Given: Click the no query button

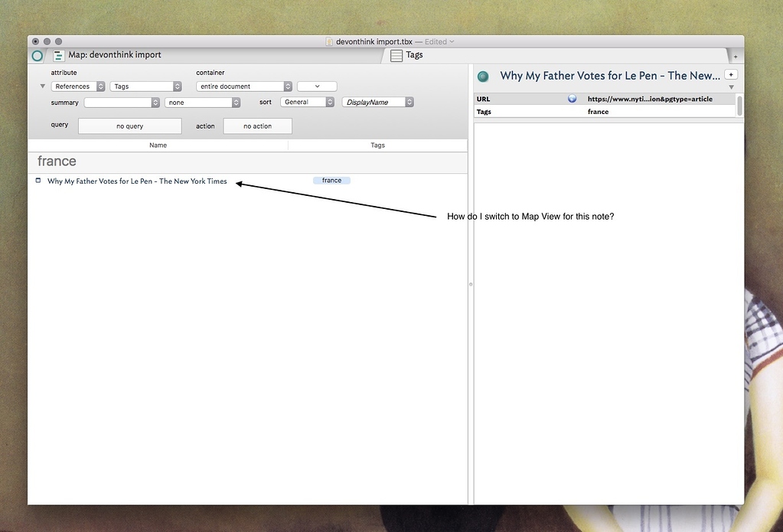Looking at the screenshot, I should (129, 126).
